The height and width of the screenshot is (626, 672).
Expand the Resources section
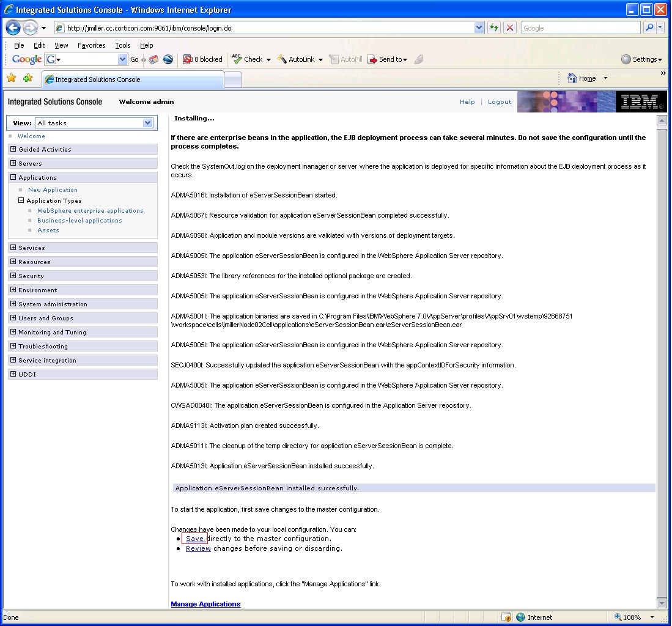click(13, 262)
